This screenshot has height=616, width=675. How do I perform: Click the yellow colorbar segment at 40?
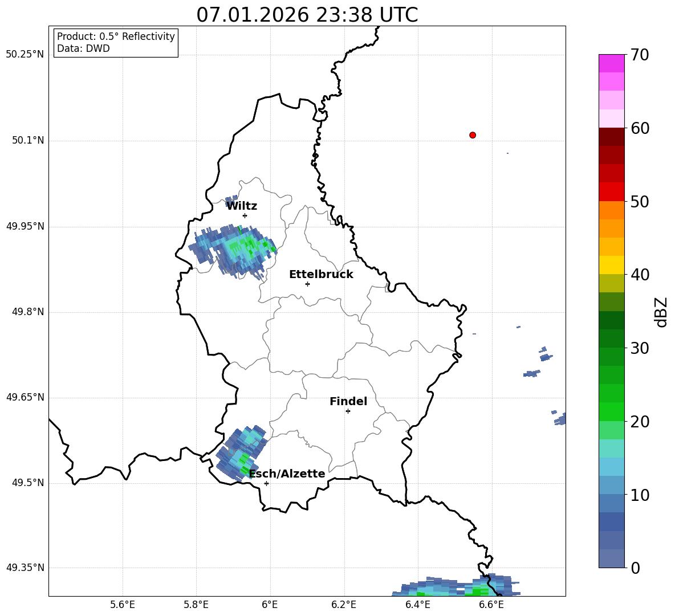(x=611, y=265)
